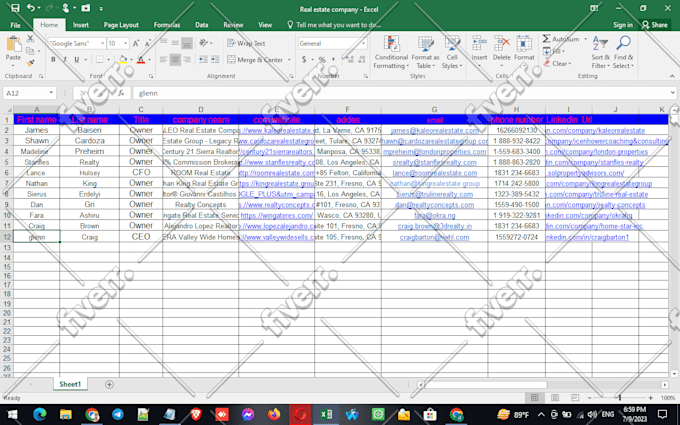Click the Format Painter brush icon
680x425 pixels.
[30, 63]
